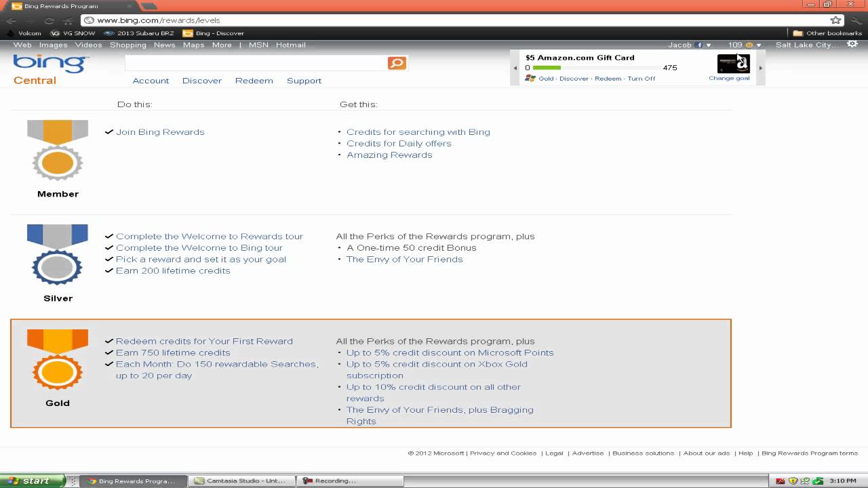Click the Amazing Rewards link
This screenshot has width=868, height=488.
[x=389, y=155]
